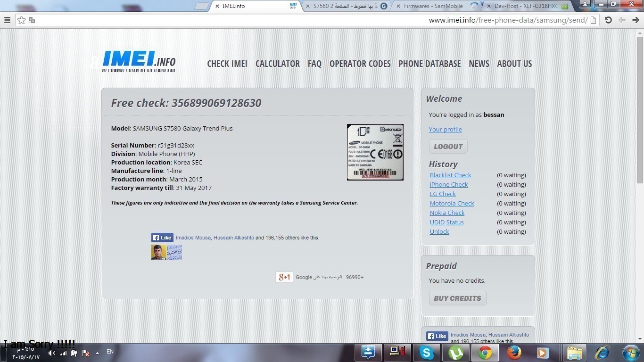Click the BUY CREDITS button
This screenshot has width=644, height=362.
[457, 298]
